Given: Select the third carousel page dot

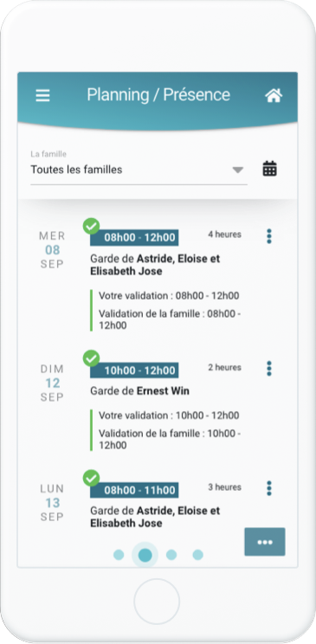Looking at the screenshot, I should tap(171, 555).
